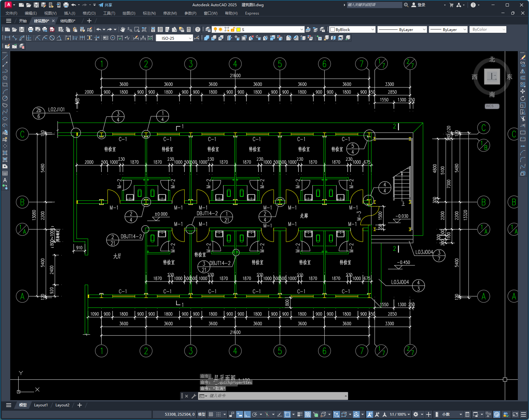Open the QuickCalc calculator icon

point(189,29)
